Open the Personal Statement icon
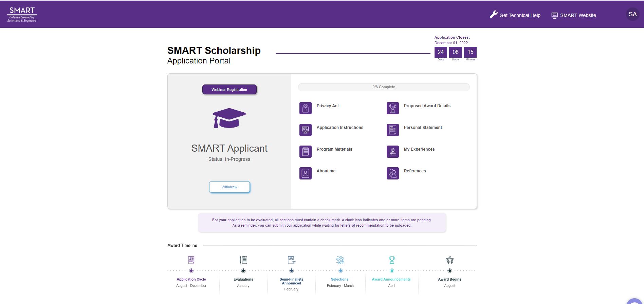The height and width of the screenshot is (304, 644). (392, 130)
